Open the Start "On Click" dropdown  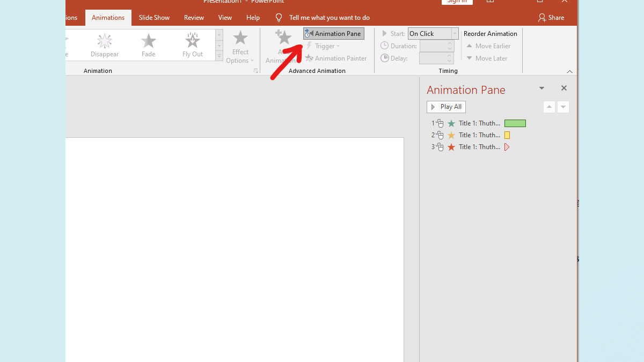pos(455,33)
